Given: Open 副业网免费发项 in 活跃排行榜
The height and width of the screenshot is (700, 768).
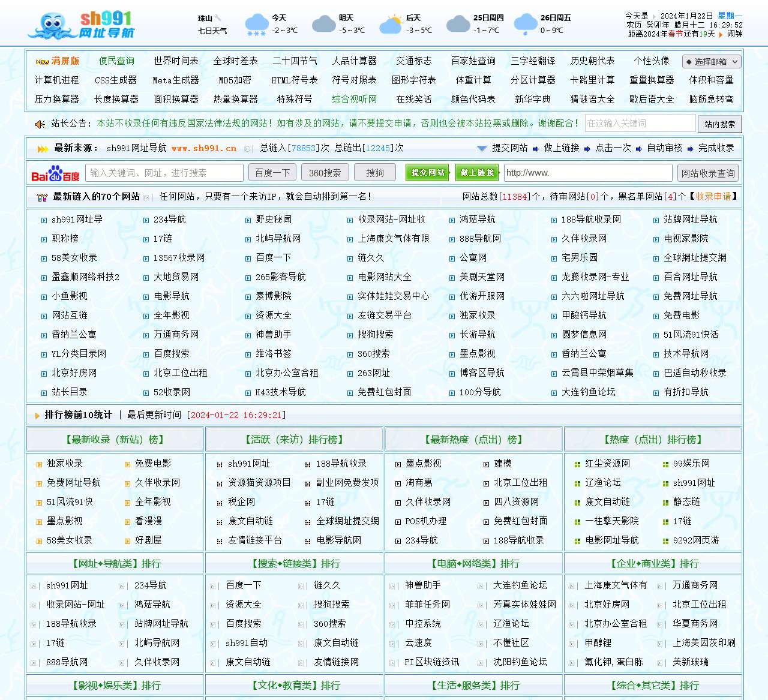Looking at the screenshot, I should pyautogui.click(x=347, y=483).
